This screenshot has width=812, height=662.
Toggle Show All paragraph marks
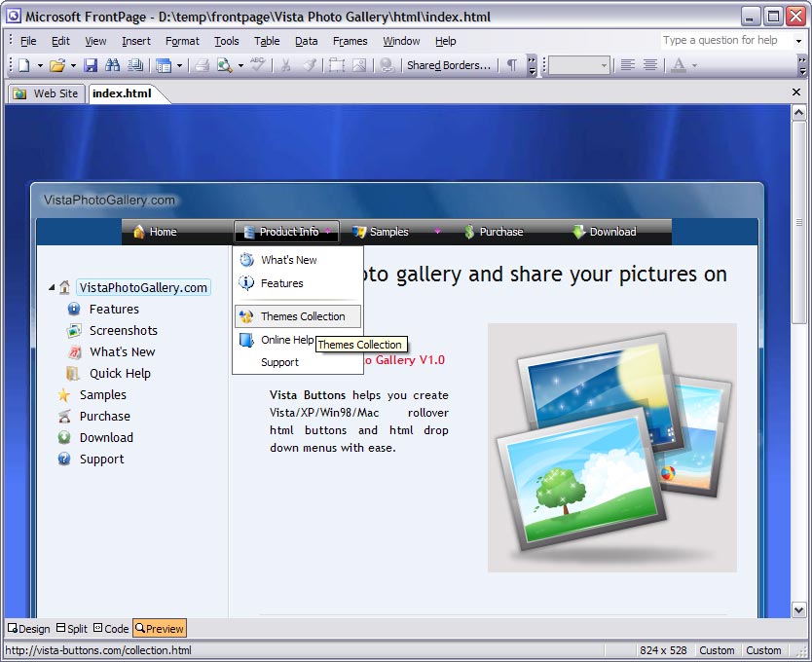pyautogui.click(x=512, y=65)
